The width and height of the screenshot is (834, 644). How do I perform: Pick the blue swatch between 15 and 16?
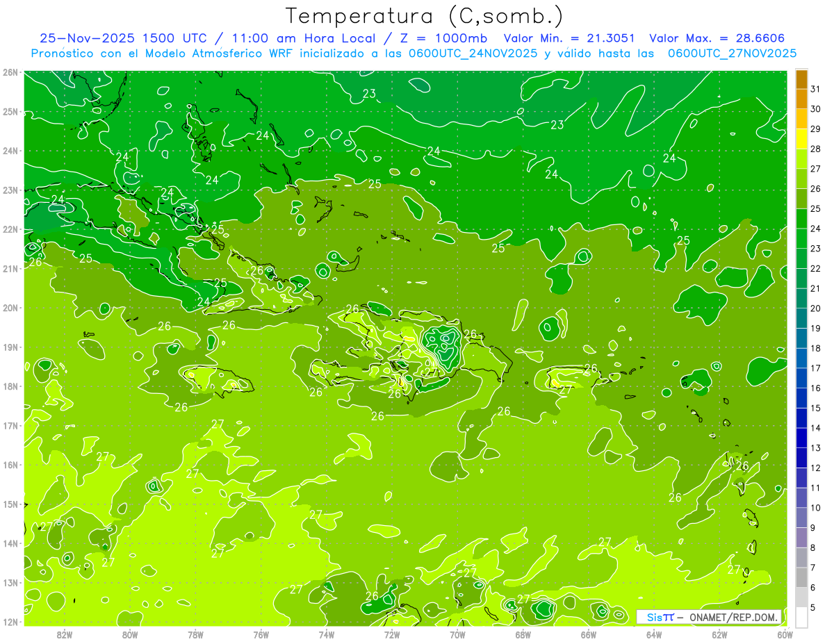(x=801, y=398)
